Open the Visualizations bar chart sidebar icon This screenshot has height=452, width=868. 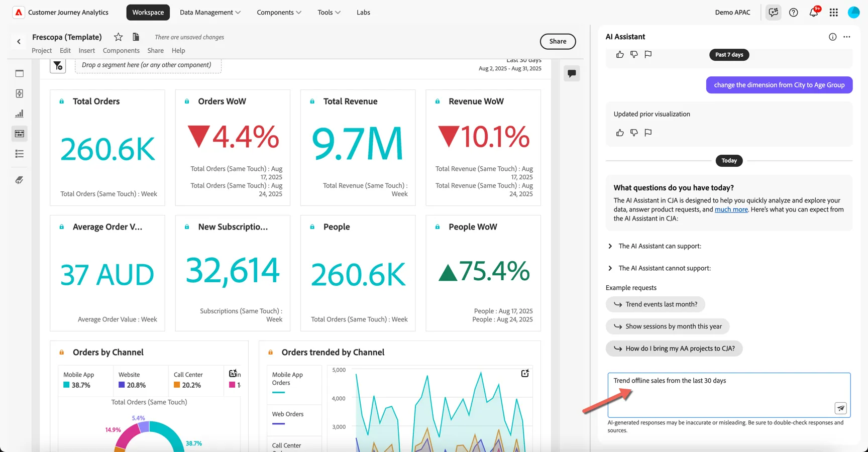(x=20, y=114)
